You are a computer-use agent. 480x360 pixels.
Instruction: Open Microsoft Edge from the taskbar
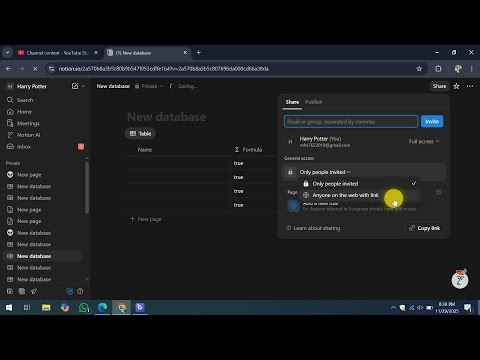[x=102, y=308]
